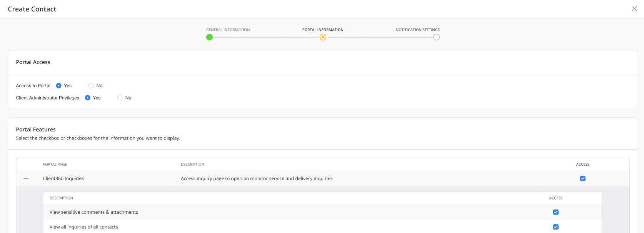
Task: Click the Client360 Inquiries page name
Action: click(x=63, y=178)
